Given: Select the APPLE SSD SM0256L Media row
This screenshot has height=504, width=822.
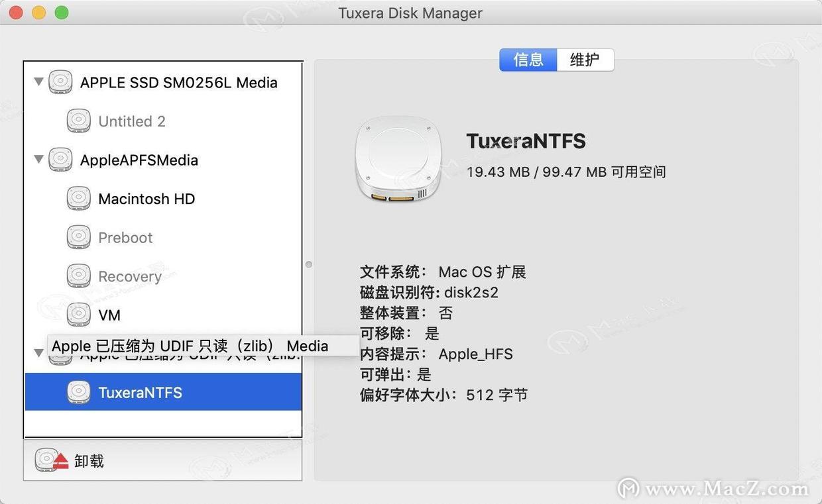Looking at the screenshot, I should pyautogui.click(x=163, y=83).
